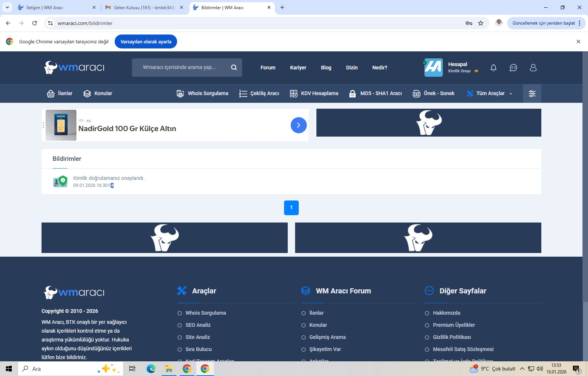Click the identity verified notification icon

tap(60, 181)
